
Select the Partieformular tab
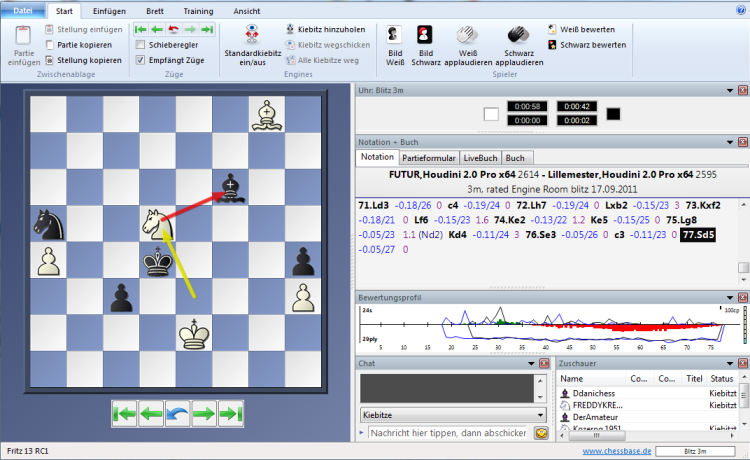click(x=429, y=158)
